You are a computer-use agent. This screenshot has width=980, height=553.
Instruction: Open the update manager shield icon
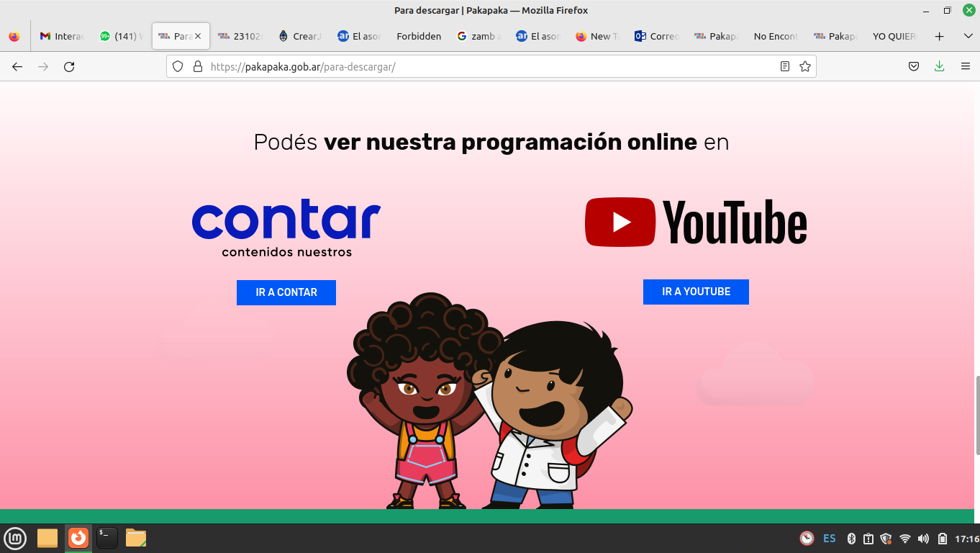[x=886, y=539]
